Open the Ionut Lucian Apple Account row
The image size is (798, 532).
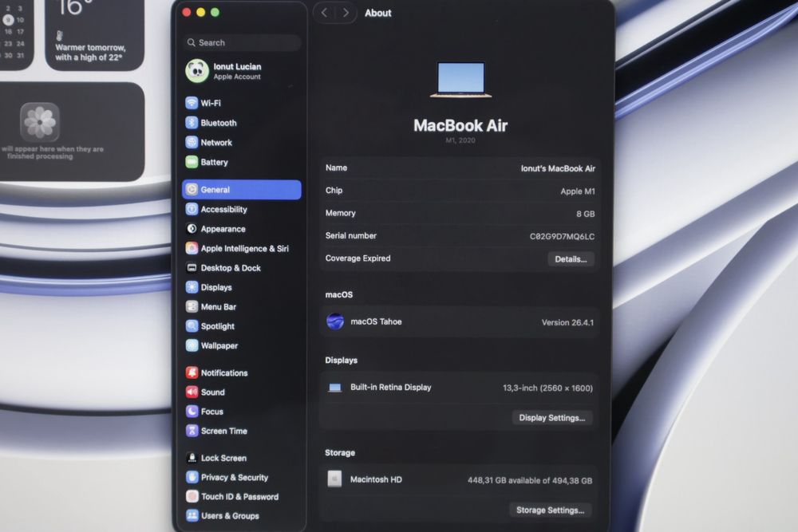click(x=242, y=71)
